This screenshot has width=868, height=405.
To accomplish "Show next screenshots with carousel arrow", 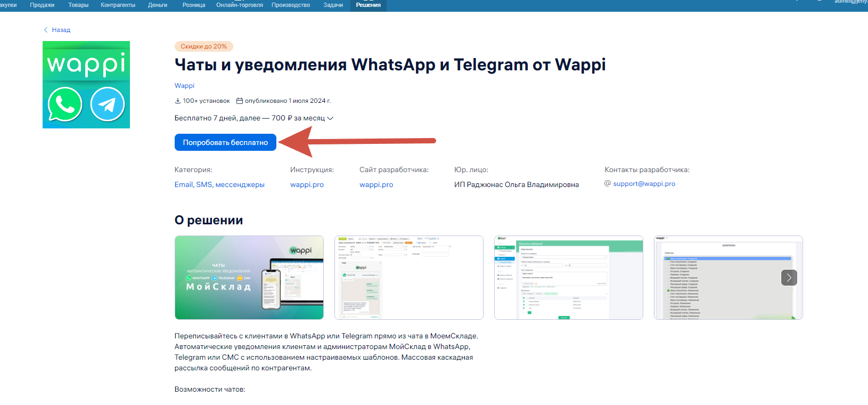I will click(x=789, y=278).
